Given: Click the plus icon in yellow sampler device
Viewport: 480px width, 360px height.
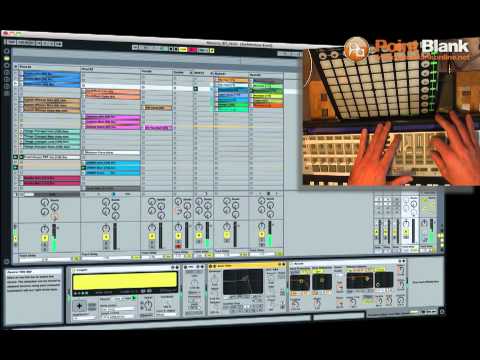Looking at the screenshot, I should [x=79, y=306].
